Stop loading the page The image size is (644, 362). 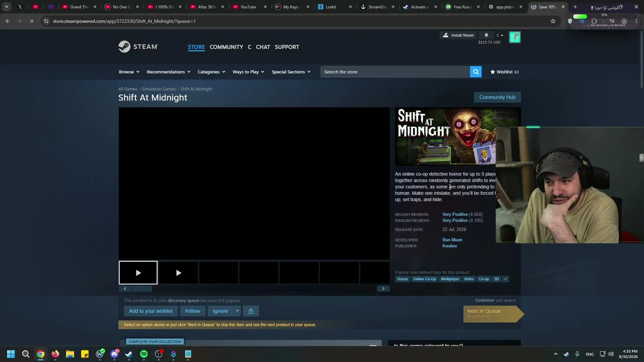pyautogui.click(x=31, y=21)
